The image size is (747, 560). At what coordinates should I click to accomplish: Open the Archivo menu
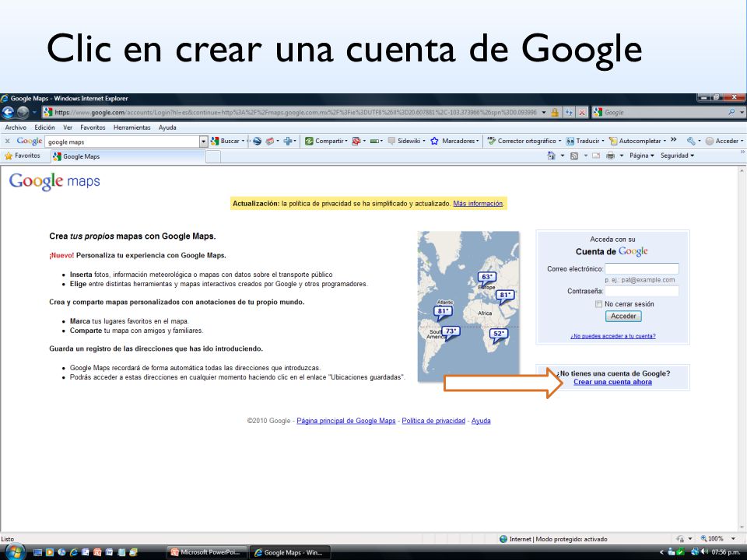tap(16, 128)
